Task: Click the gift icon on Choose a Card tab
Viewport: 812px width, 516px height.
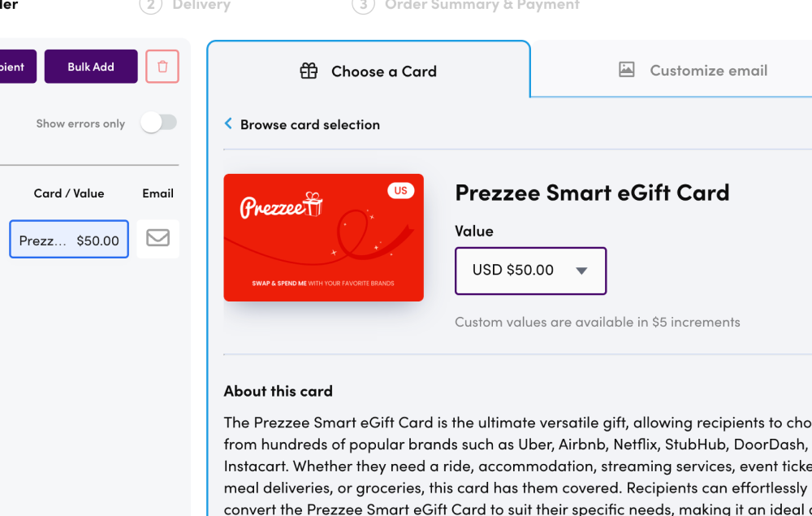Action: tap(309, 71)
